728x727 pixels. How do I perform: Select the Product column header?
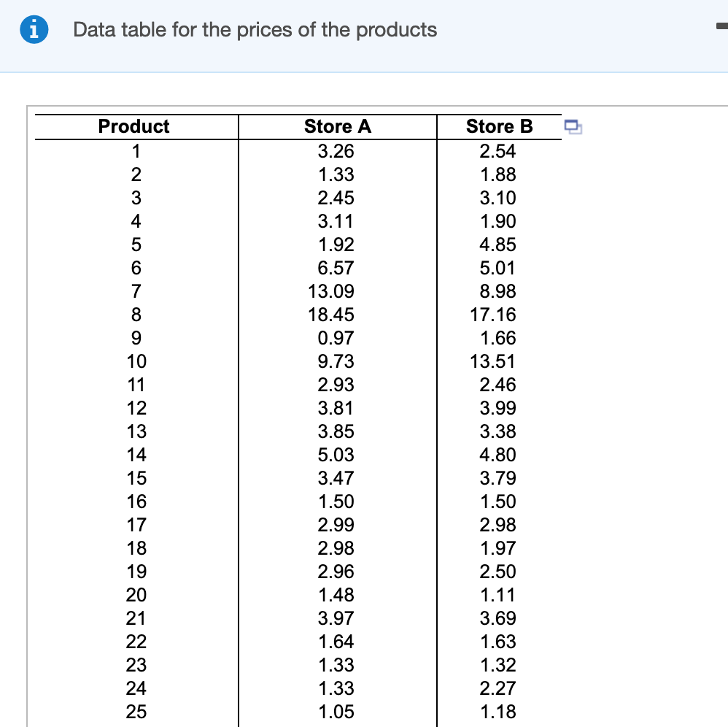[133, 126]
